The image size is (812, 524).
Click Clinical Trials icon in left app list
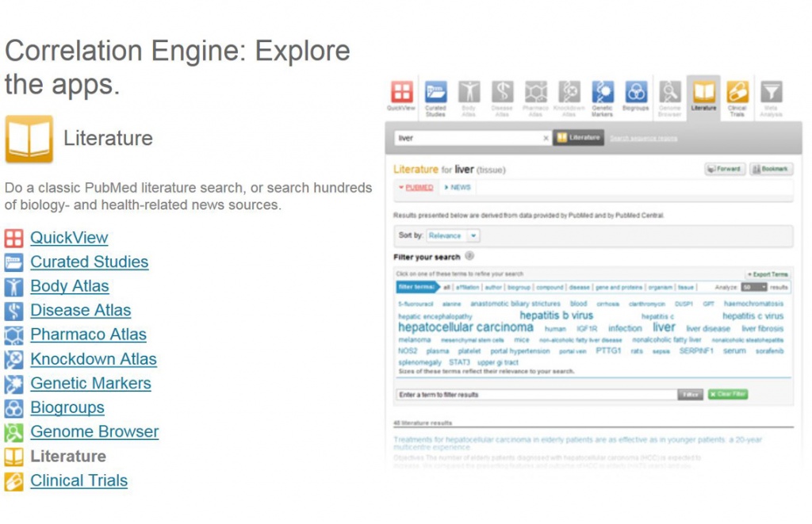tap(13, 481)
